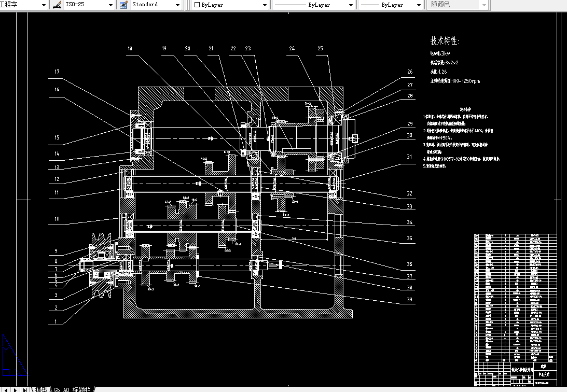Expand the ISO-25 dimension style dropdown
This screenshot has width=567, height=392.
click(x=109, y=5)
